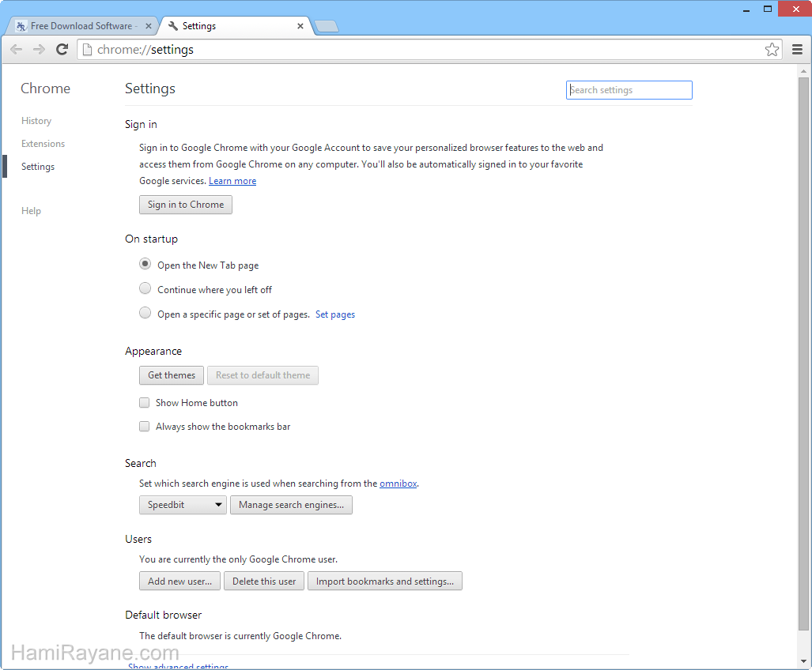Click scrollbar up arrow
This screenshot has height=670, width=812.
click(x=804, y=71)
